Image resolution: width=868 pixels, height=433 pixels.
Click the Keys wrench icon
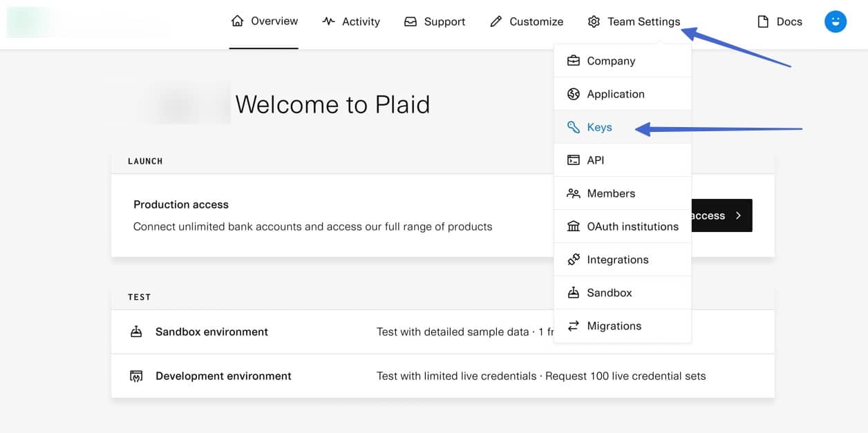click(574, 127)
